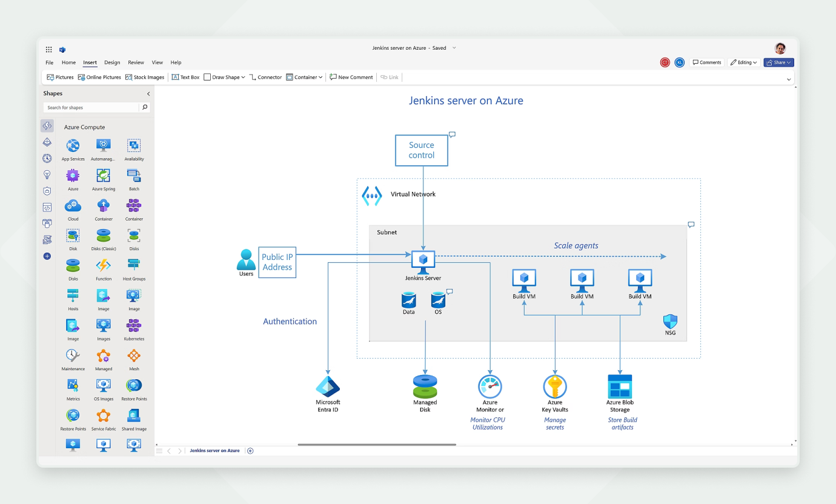Image resolution: width=836 pixels, height=504 pixels.
Task: Expand the document title chevron
Action: click(454, 48)
